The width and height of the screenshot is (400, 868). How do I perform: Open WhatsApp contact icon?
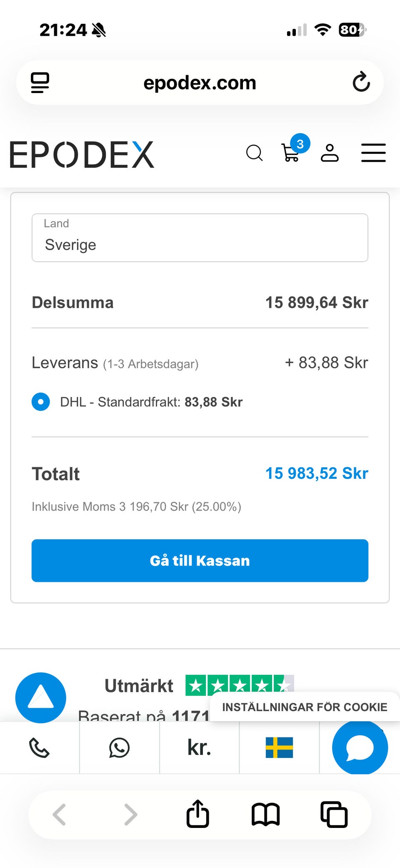[119, 748]
